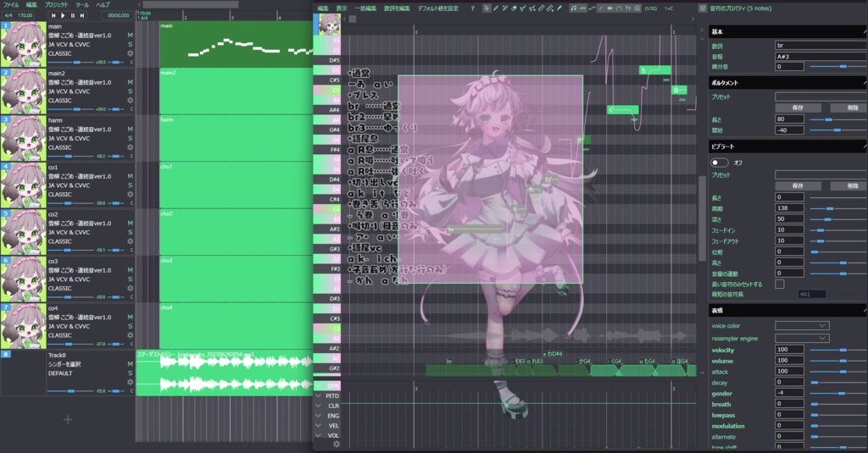Turn on the vibrato toggle switch
The width and height of the screenshot is (868, 453).
coord(719,163)
